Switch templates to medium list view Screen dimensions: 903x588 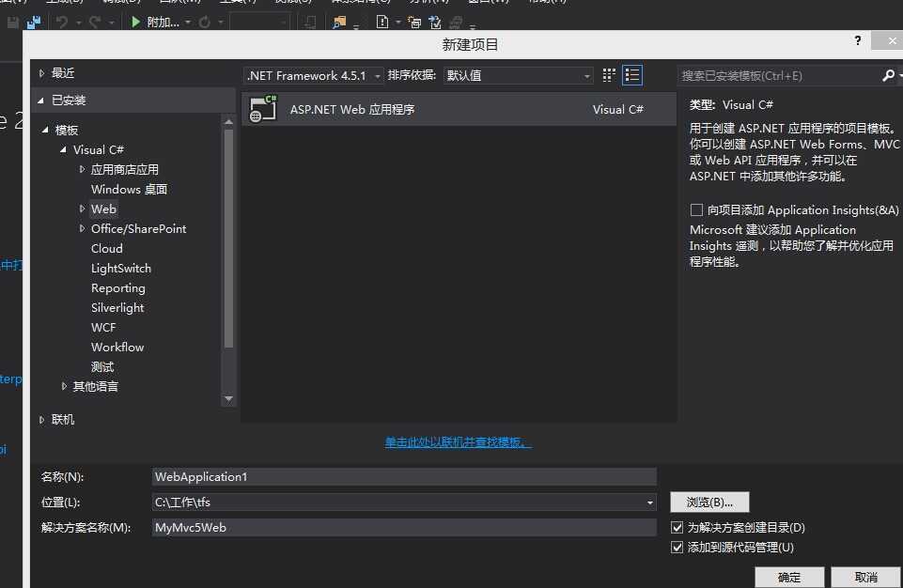pos(631,75)
